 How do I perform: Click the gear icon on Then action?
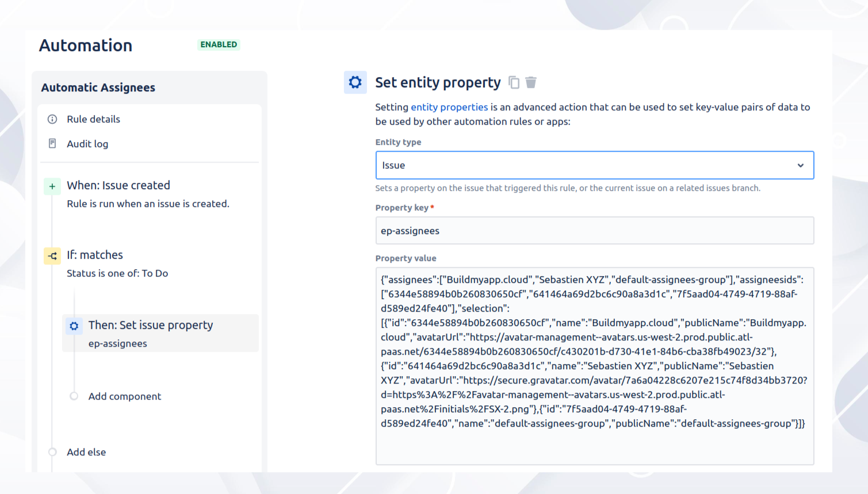[74, 326]
